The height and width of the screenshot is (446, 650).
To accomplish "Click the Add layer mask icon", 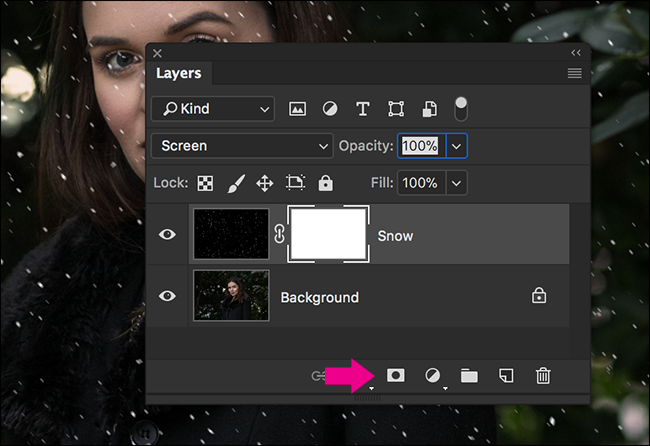I will coord(395,376).
